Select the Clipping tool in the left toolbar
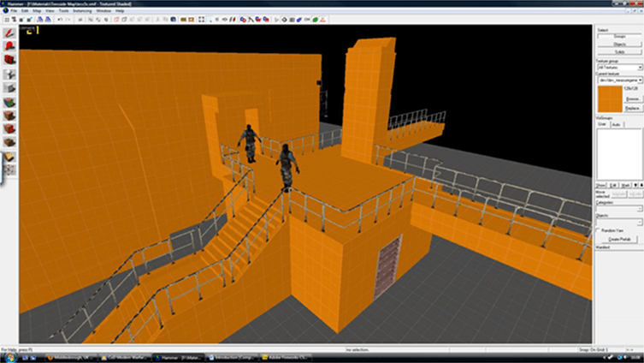644x363 pixels. coord(9,157)
